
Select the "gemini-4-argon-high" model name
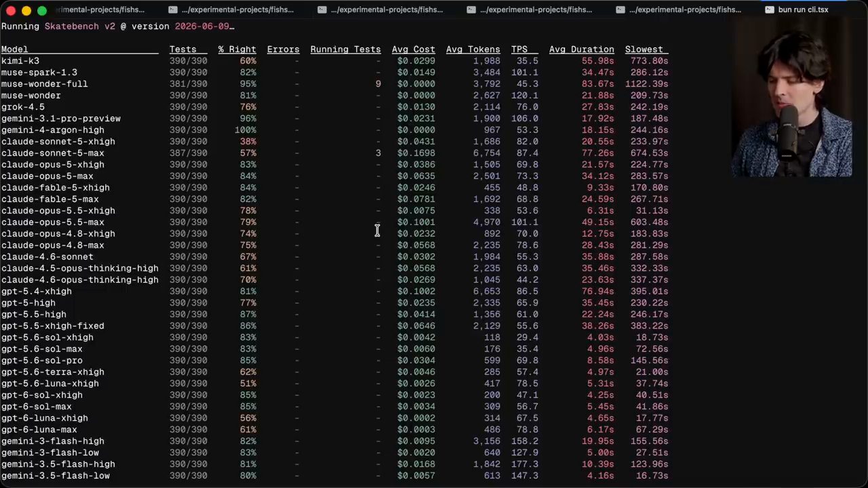[53, 130]
